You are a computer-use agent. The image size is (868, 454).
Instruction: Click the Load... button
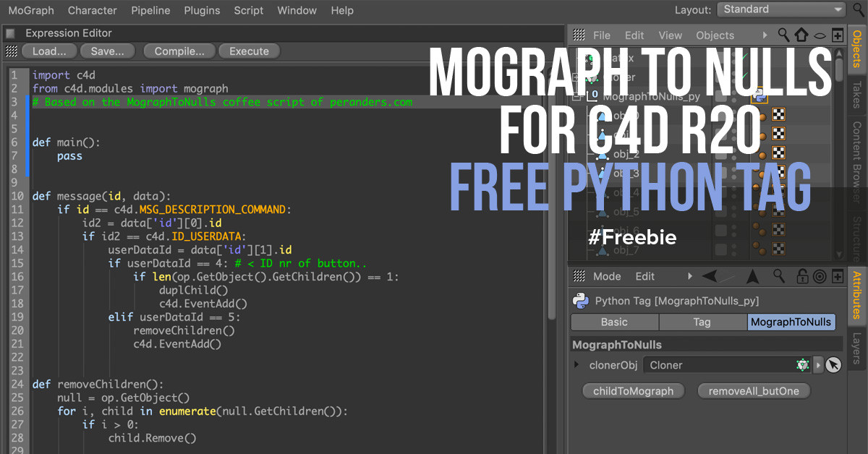tap(49, 51)
